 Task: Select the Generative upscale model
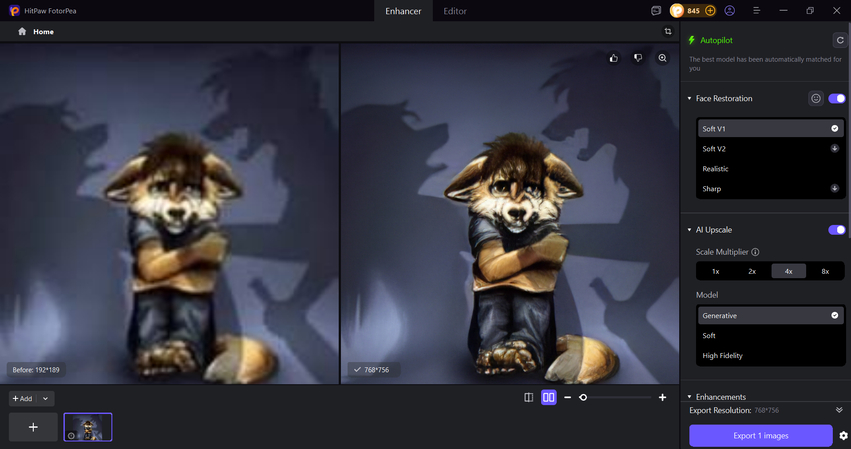point(770,315)
